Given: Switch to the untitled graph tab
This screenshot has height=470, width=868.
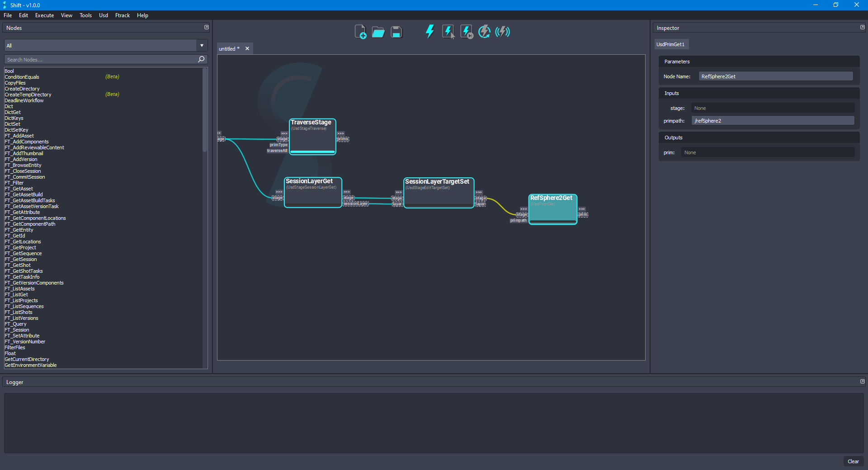Looking at the screenshot, I should (228, 48).
